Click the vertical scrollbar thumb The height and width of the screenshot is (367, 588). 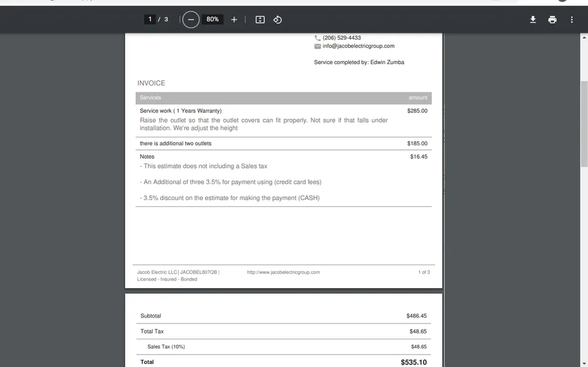coord(583,124)
